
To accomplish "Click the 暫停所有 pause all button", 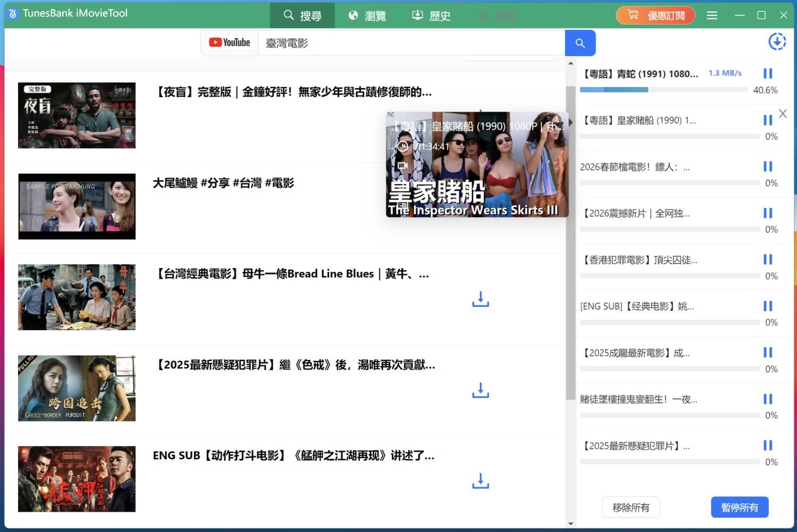I will coord(739,507).
